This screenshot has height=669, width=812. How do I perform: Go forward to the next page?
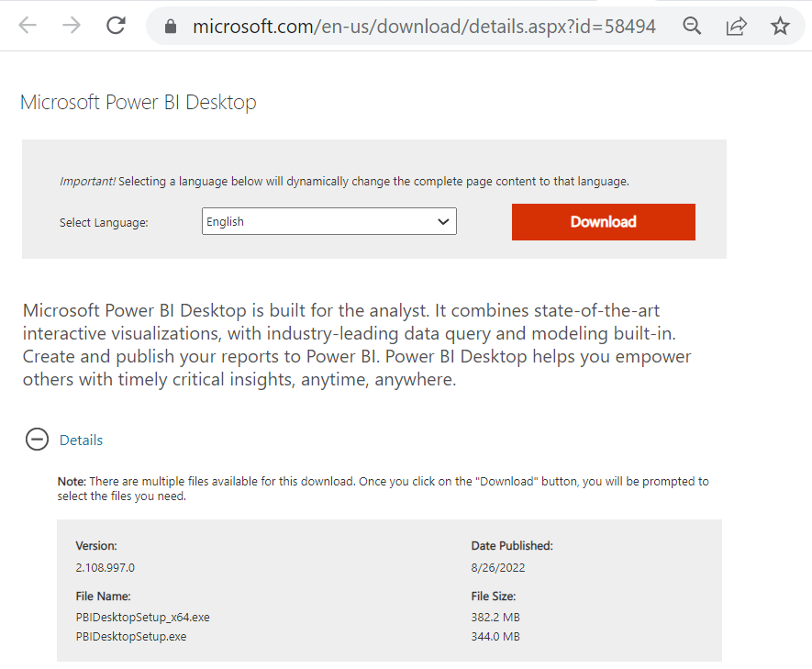(x=72, y=26)
